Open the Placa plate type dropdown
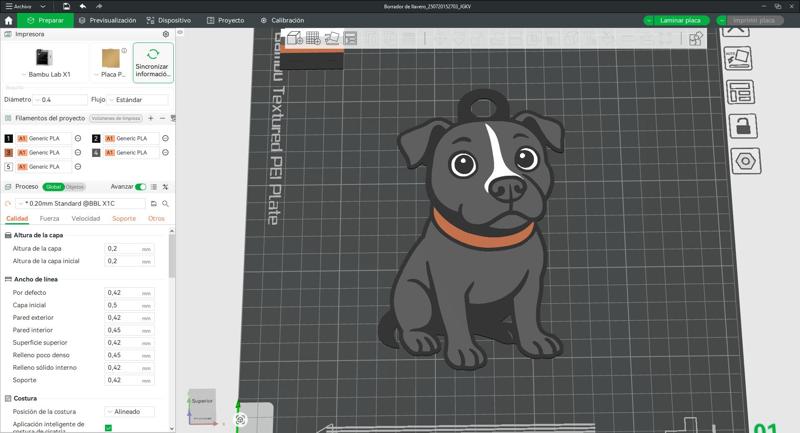The width and height of the screenshot is (800, 433). (x=110, y=63)
